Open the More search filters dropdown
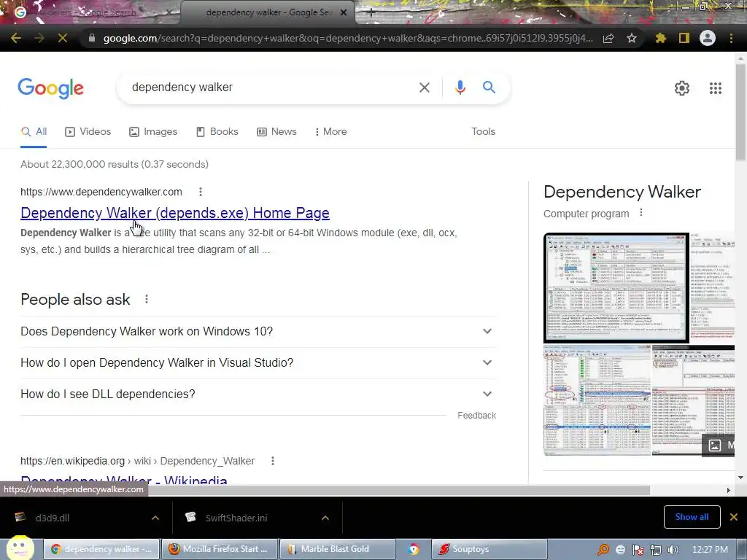This screenshot has height=560, width=747. click(330, 132)
